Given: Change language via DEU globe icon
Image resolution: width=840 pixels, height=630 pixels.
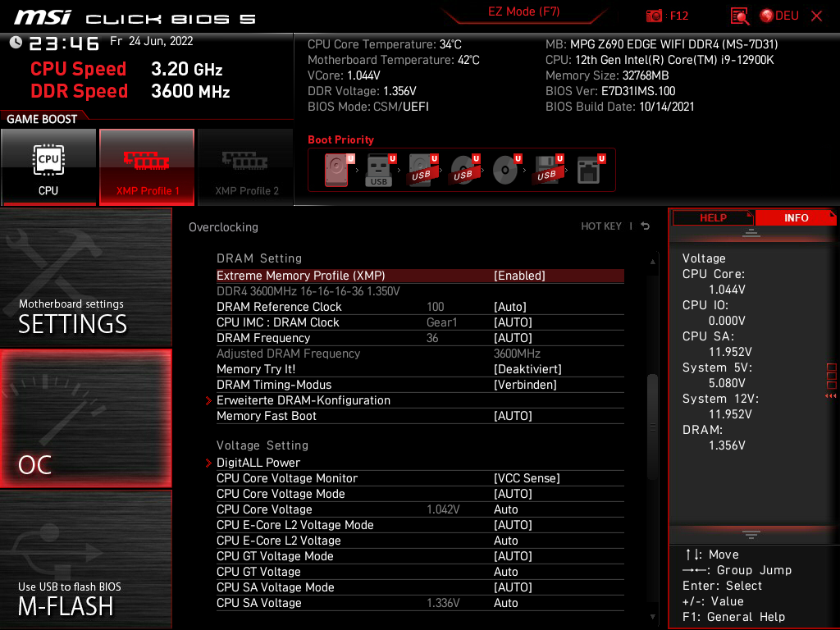Looking at the screenshot, I should coord(779,16).
